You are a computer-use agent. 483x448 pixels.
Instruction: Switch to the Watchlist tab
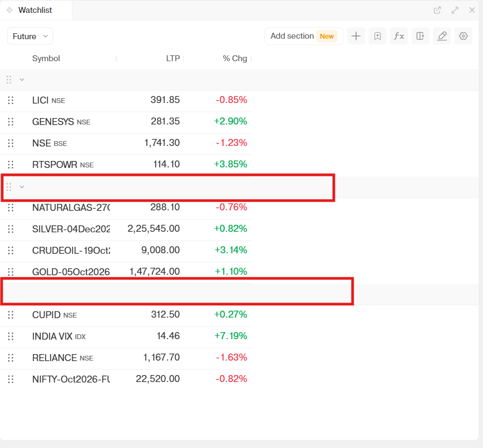click(x=35, y=10)
